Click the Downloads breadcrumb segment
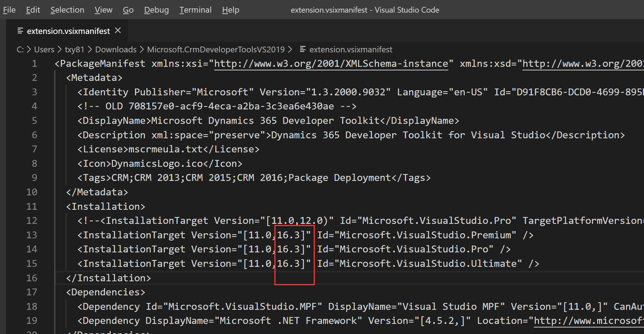The height and width of the screenshot is (334, 644). pos(116,49)
